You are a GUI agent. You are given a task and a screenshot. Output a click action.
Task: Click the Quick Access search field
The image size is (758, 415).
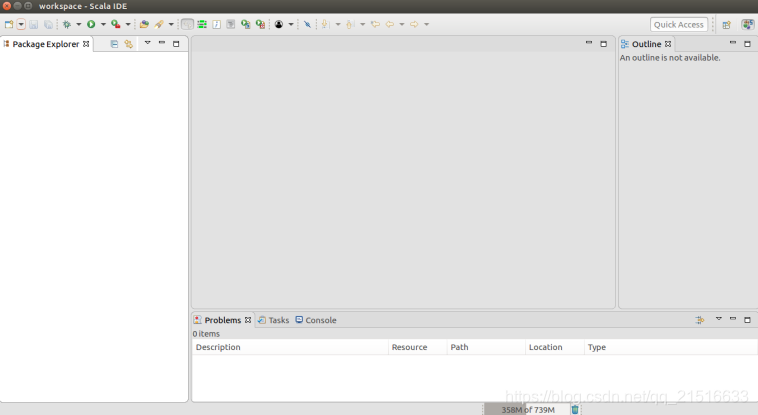679,25
